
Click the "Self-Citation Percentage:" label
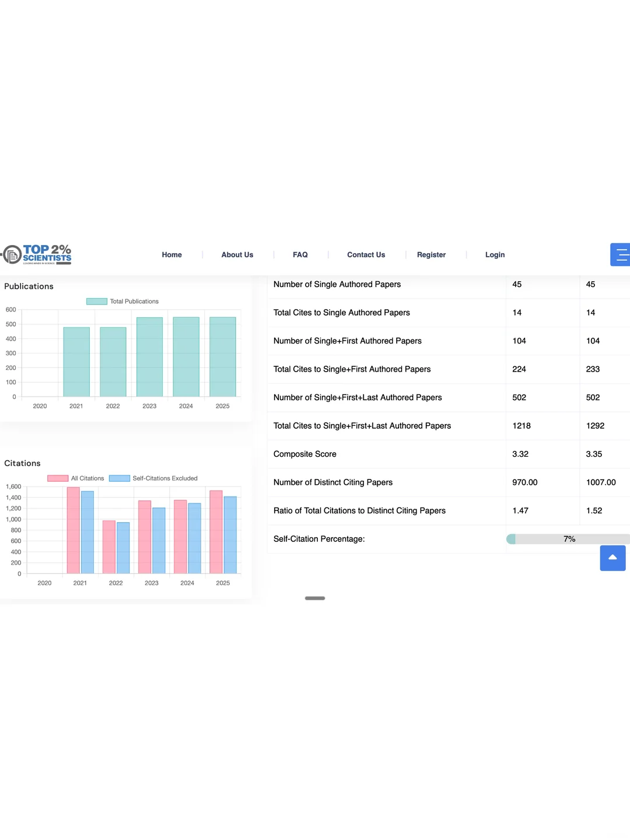coord(319,539)
